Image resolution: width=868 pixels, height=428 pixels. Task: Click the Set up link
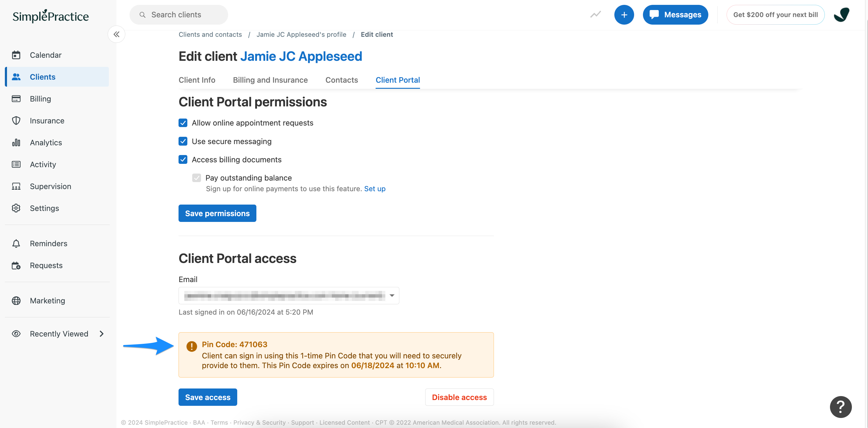coord(375,188)
